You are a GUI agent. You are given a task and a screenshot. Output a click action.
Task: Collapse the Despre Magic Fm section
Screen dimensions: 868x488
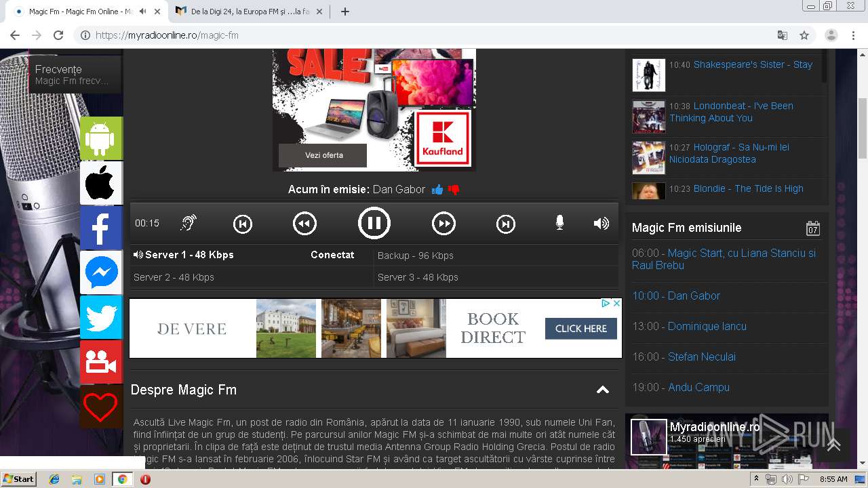pos(602,390)
